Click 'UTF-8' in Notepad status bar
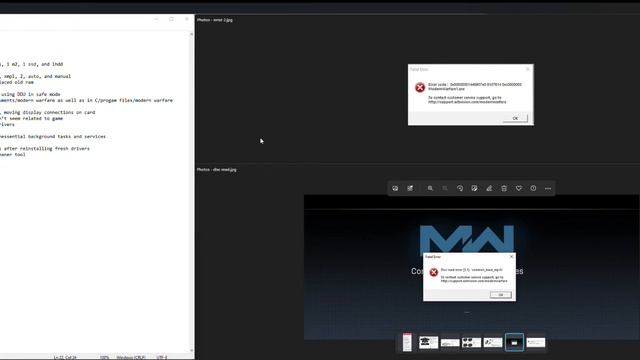The width and height of the screenshot is (640, 360). [x=162, y=358]
